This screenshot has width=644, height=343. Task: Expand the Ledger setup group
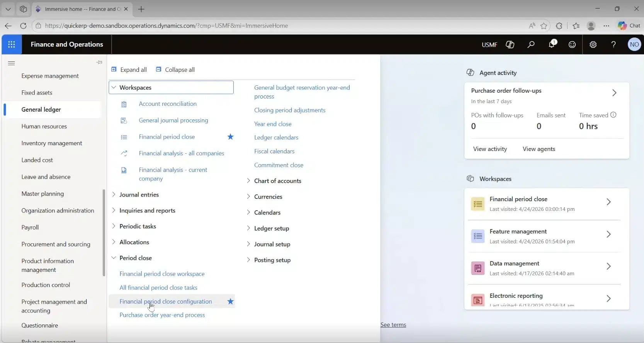coord(248,228)
